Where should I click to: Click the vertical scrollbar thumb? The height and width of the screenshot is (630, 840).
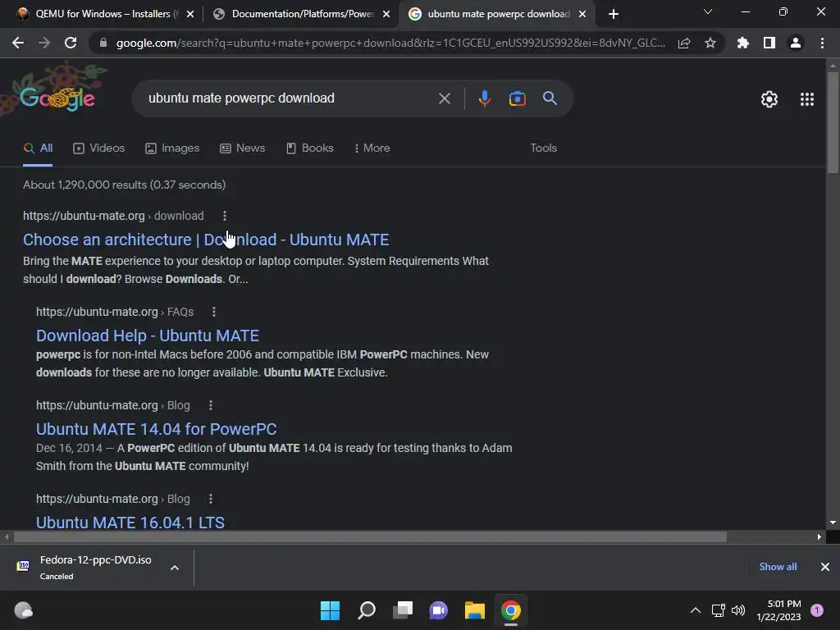coord(833,122)
